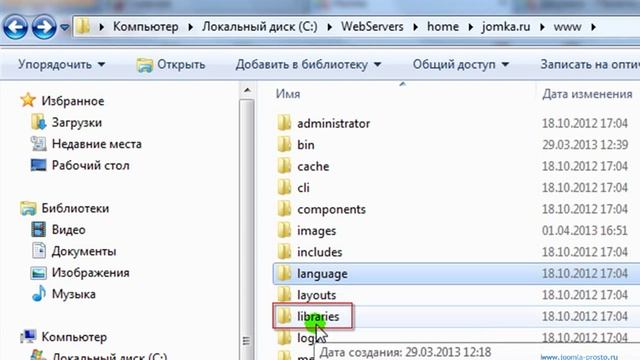Open the Видео library
This screenshot has width=640, height=360.
(x=69, y=230)
